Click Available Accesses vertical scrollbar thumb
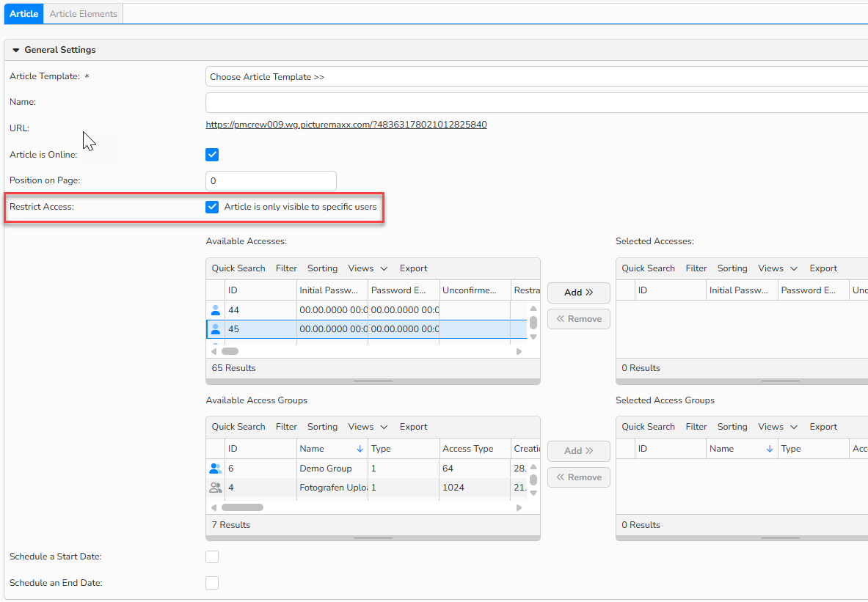The width and height of the screenshot is (868, 602). click(x=533, y=323)
